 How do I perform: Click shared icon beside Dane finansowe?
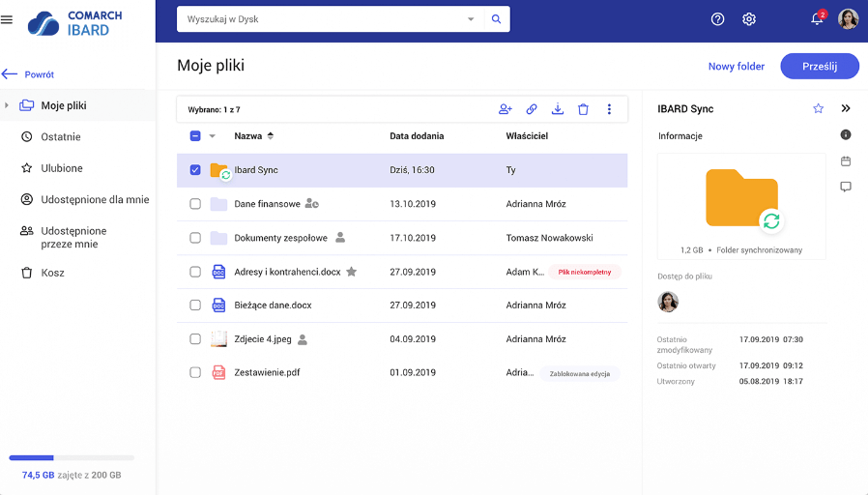click(x=312, y=204)
